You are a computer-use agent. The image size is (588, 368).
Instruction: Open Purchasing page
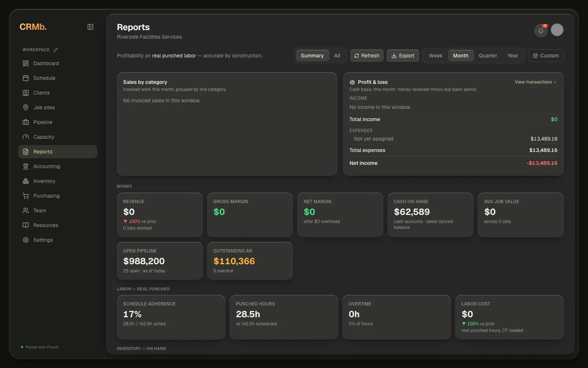(x=58, y=196)
